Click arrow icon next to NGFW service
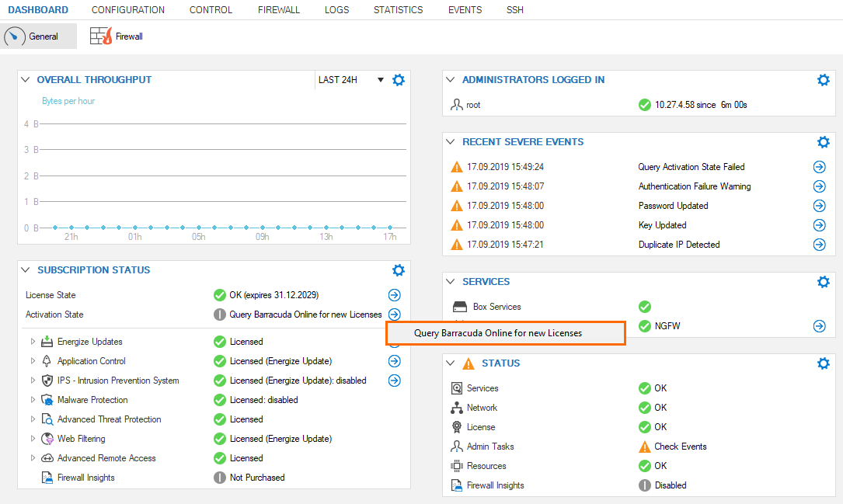The width and height of the screenshot is (843, 504). [x=819, y=326]
